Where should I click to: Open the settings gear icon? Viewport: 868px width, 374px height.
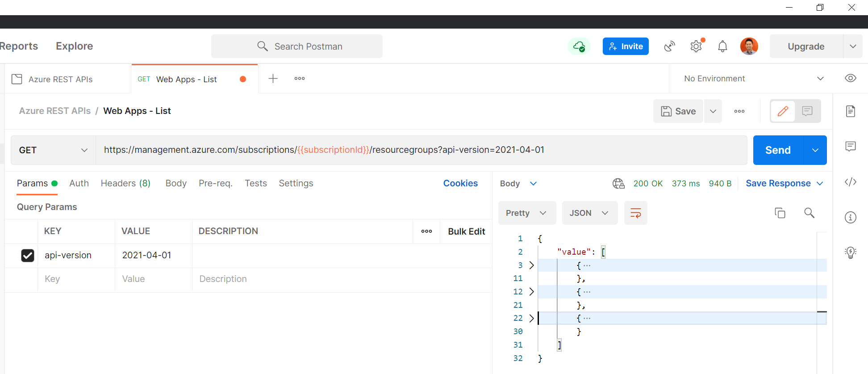tap(696, 46)
